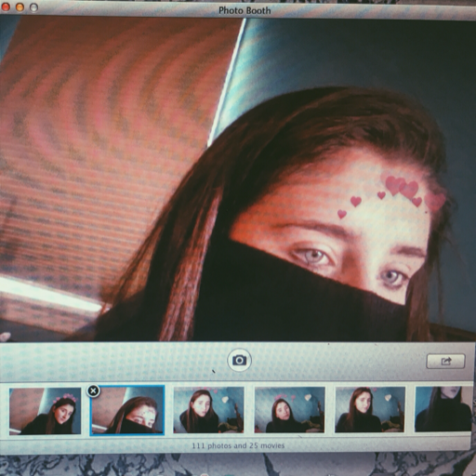Image resolution: width=476 pixels, height=476 pixels.
Task: Select the first thumbnail with the heart crown
Action: click(45, 411)
